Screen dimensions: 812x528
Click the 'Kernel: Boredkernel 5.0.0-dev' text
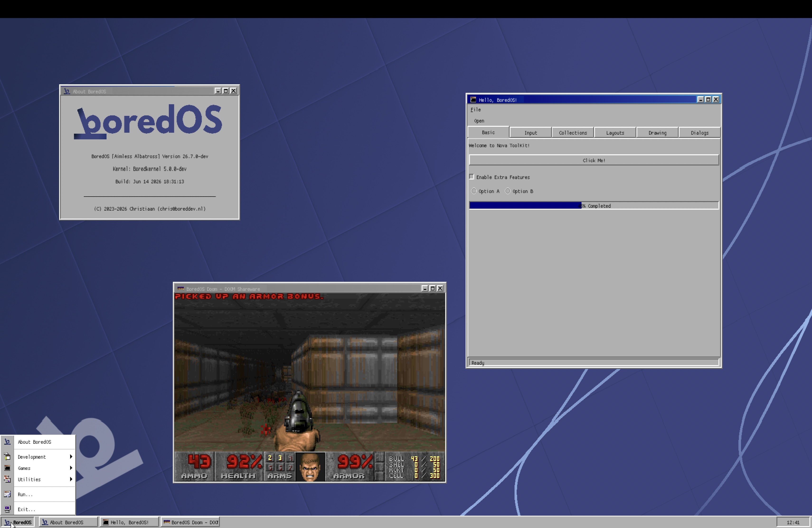coord(149,169)
